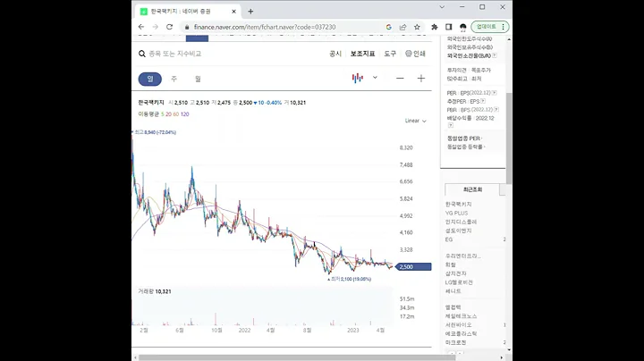Screen dimensions: 644x361
Task: Open 에코플라스틱 in recent list
Action: [x=461, y=334]
